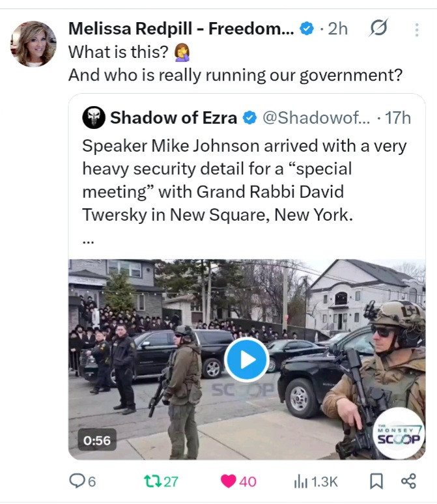Image resolution: width=437 pixels, height=504 pixels.
Task: Play the quoted video
Action: pos(247,359)
